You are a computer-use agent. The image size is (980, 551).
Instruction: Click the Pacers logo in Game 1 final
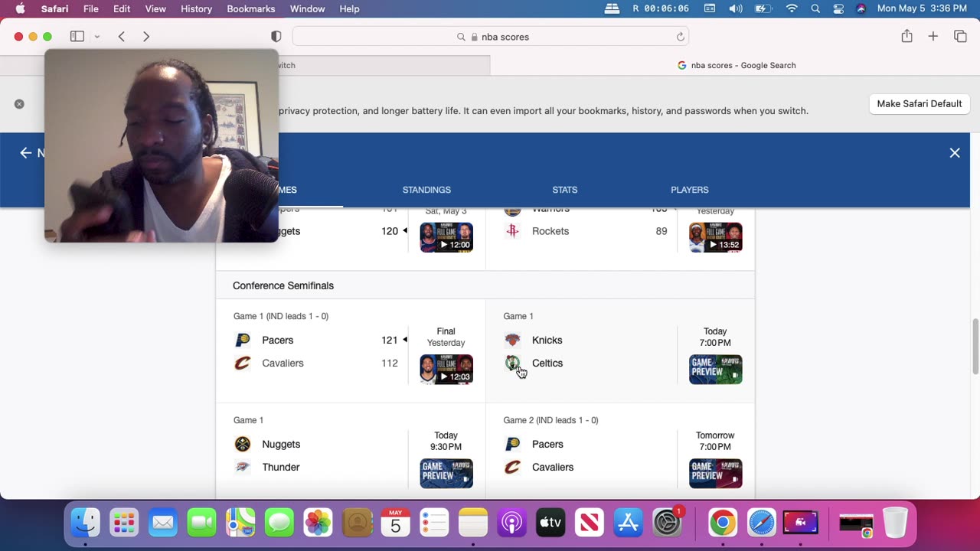pos(243,340)
